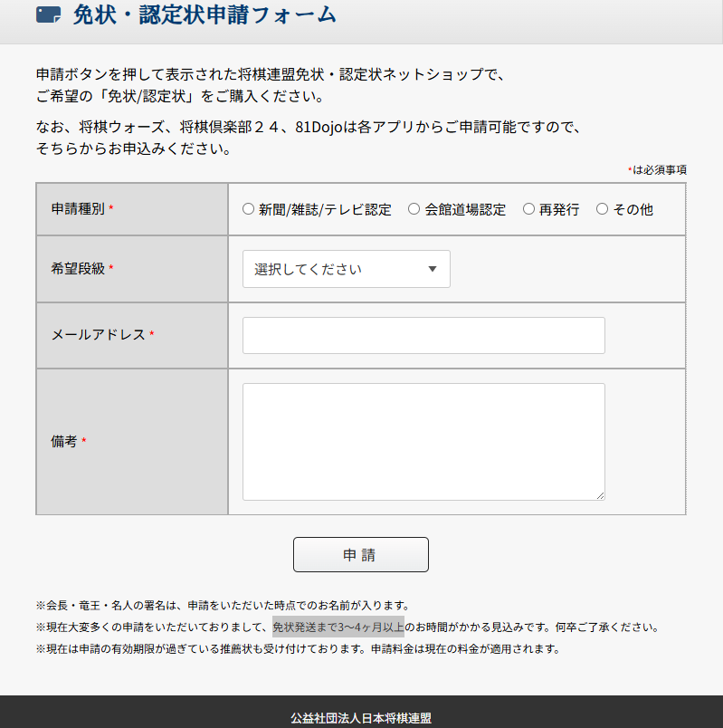Focus the メールアドレス input field
The image size is (723, 728).
(x=423, y=335)
